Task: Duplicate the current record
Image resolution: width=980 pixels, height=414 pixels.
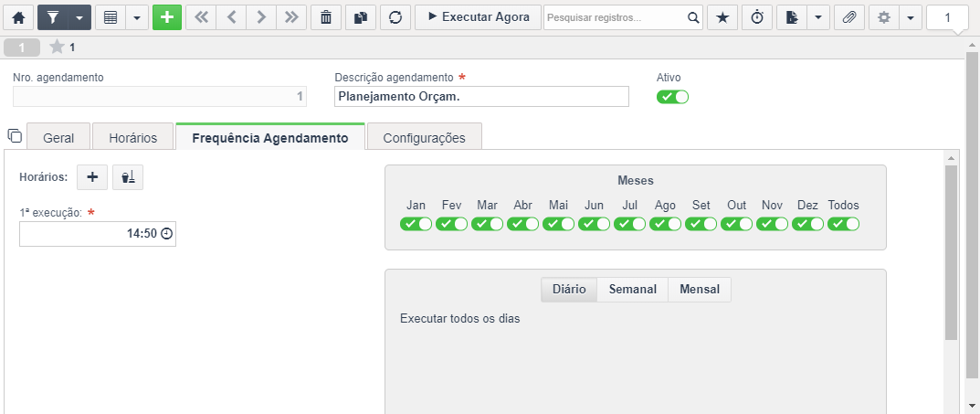Action: click(x=361, y=17)
